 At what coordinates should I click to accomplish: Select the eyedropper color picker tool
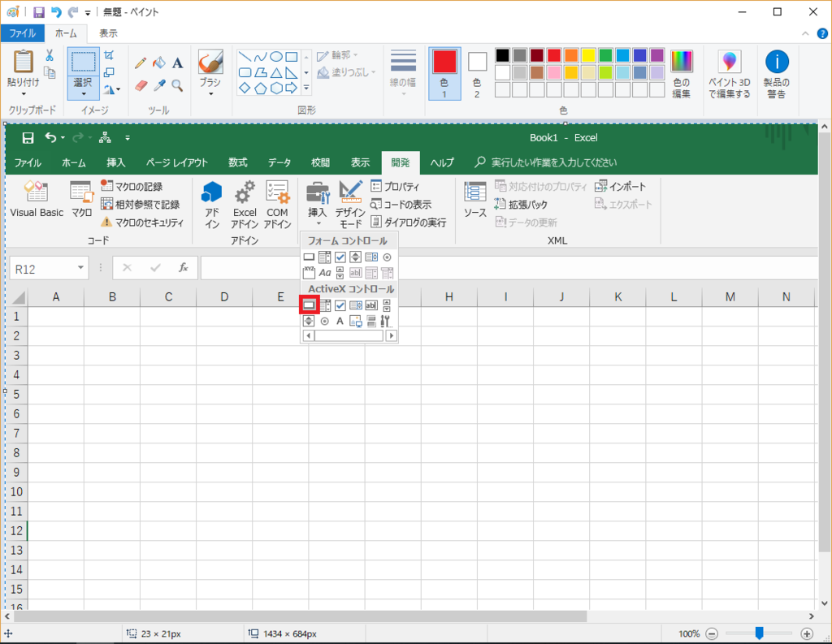[x=159, y=85]
